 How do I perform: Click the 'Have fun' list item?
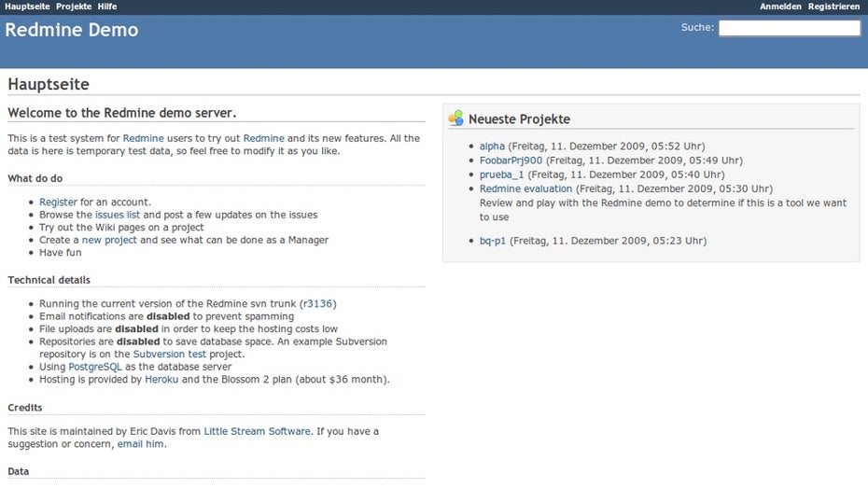pos(61,253)
